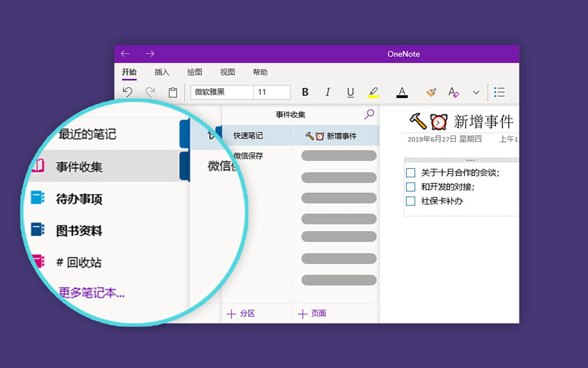The image size is (588, 368).
Task: Apply black font color
Action: tap(402, 92)
